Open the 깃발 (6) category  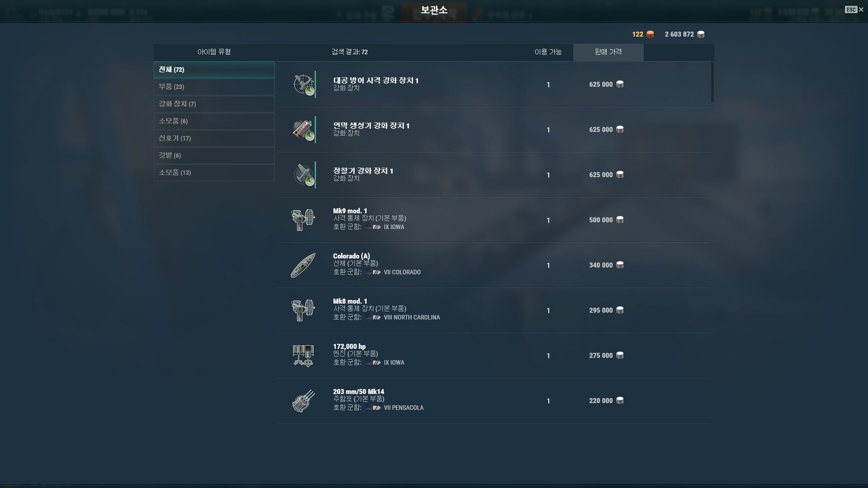point(214,155)
